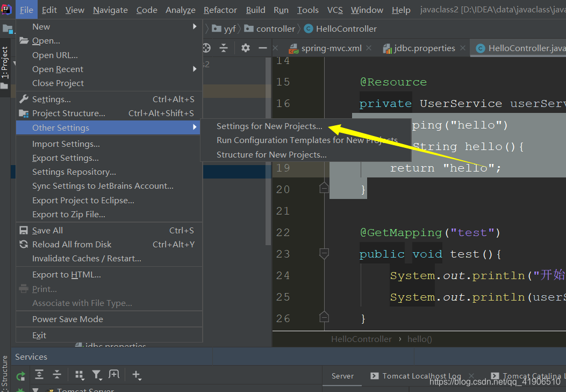Viewport: 566px width, 392px height.
Task: Open the VCS menu
Action: click(x=335, y=10)
